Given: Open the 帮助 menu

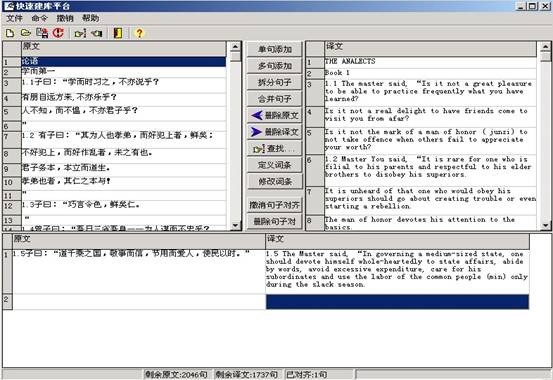Looking at the screenshot, I should [x=90, y=18].
